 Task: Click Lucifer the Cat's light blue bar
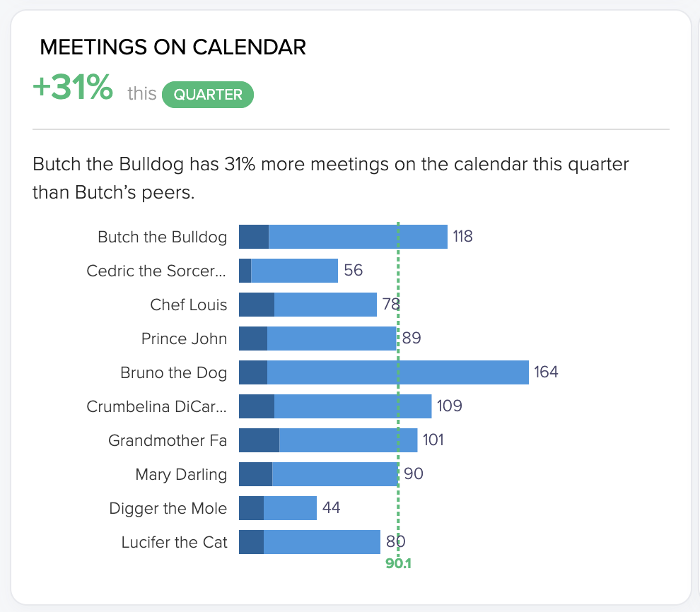click(322, 542)
